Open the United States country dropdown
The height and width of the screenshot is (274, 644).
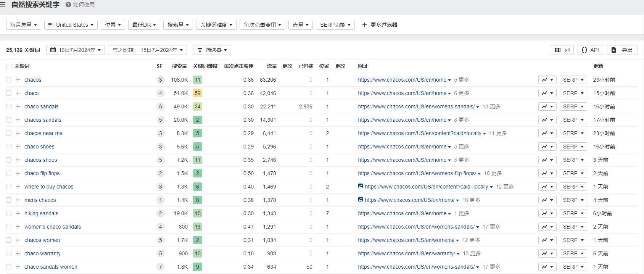pyautogui.click(x=71, y=25)
